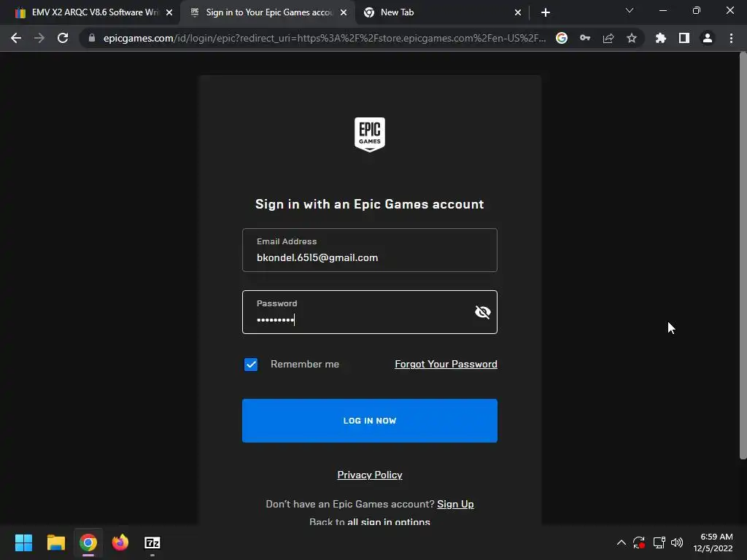Open Forgot Your Password link
This screenshot has width=747, height=560.
tap(446, 364)
